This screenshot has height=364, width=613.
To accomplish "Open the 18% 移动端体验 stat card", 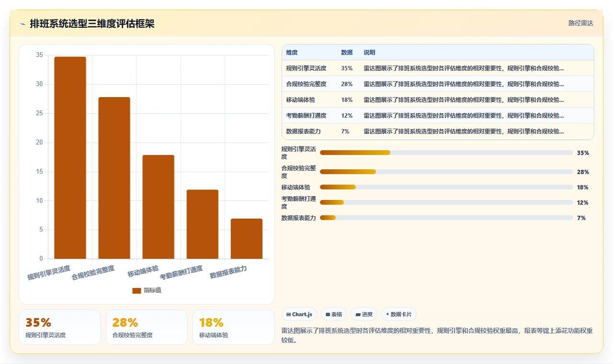I will tap(234, 327).
